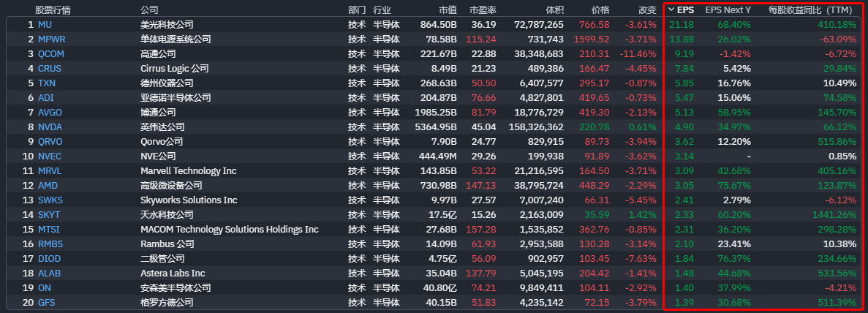Image resolution: width=868 pixels, height=313 pixels.
Task: Click price value 1599.52
Action: tap(592, 39)
